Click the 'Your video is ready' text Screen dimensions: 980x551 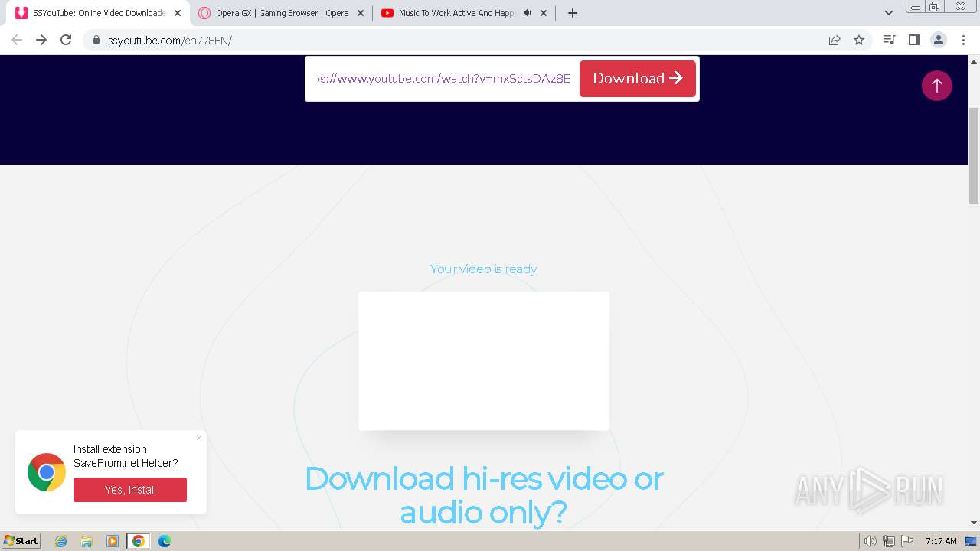coord(484,269)
